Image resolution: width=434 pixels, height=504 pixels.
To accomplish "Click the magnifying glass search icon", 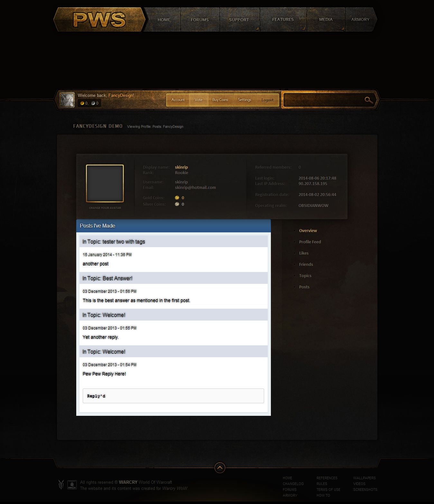I will coord(368,100).
